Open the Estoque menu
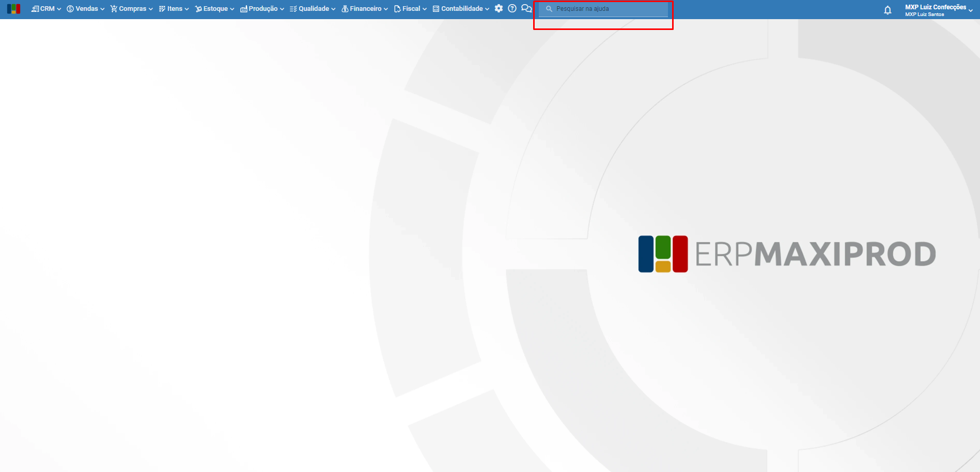The width and height of the screenshot is (980, 472). [214, 9]
